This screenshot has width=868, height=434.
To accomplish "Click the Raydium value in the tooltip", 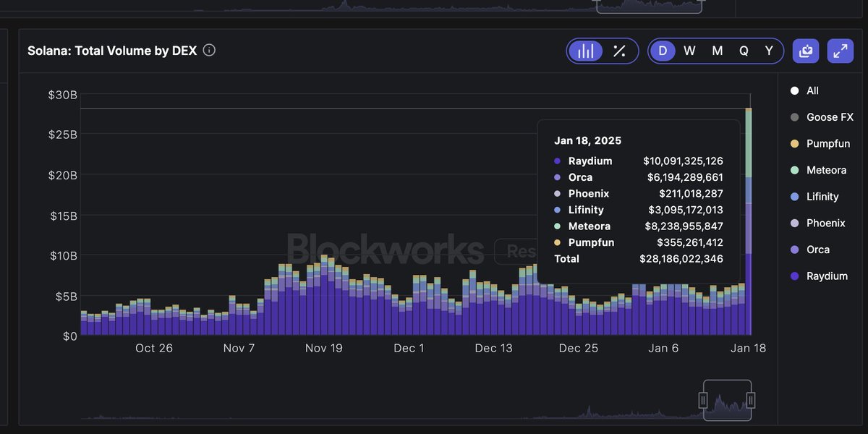I will click(x=684, y=161).
